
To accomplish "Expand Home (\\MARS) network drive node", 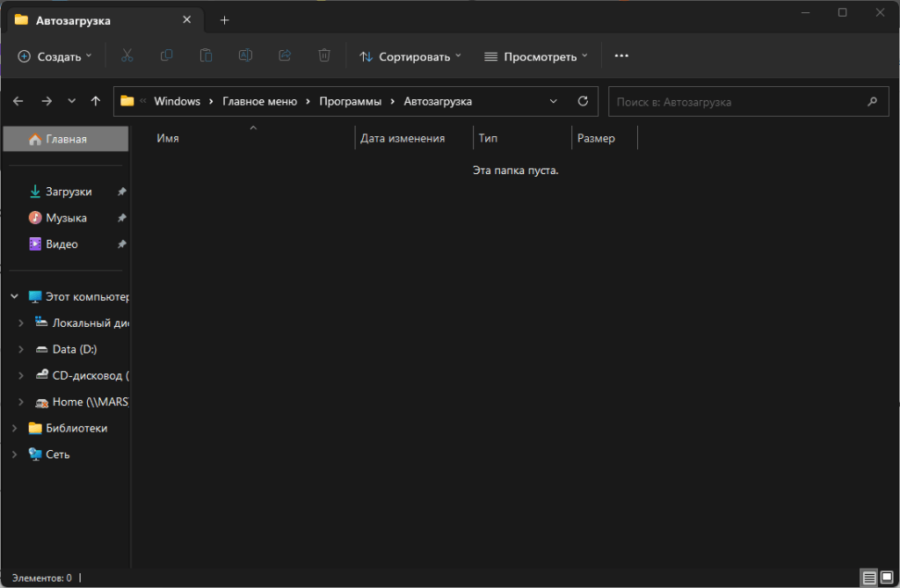I will (x=21, y=403).
